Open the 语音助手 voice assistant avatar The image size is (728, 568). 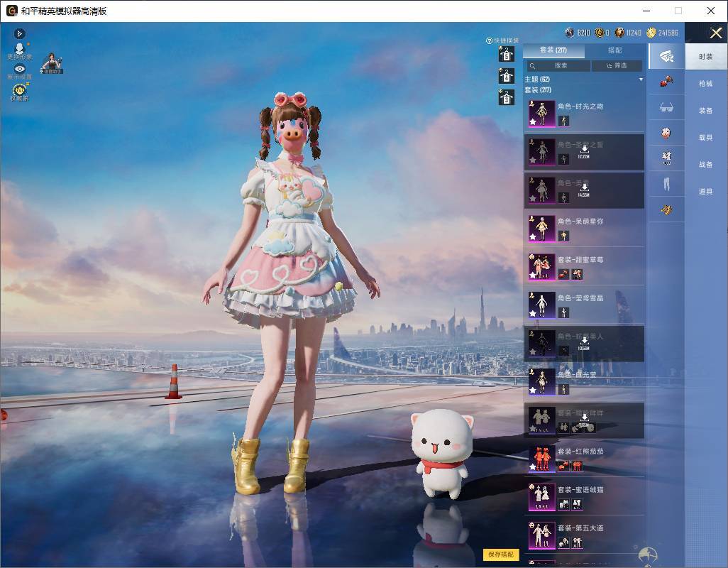coord(52,63)
